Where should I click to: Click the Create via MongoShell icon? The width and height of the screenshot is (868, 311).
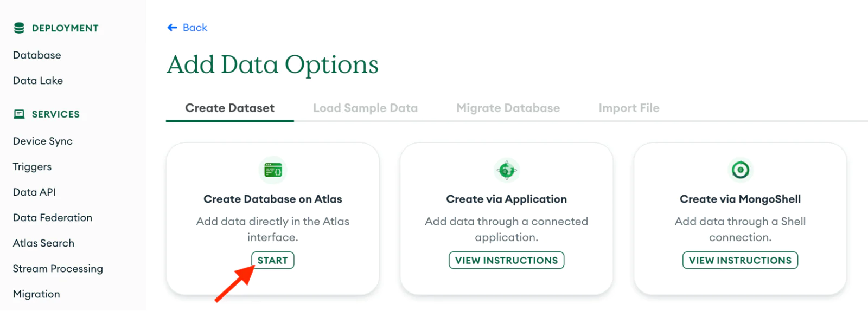pos(741,170)
